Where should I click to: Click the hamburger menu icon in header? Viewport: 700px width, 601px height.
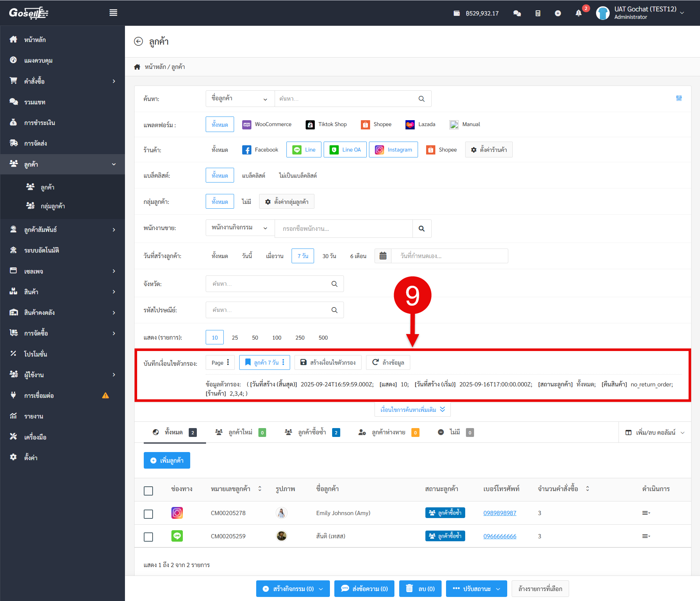pos(113,13)
